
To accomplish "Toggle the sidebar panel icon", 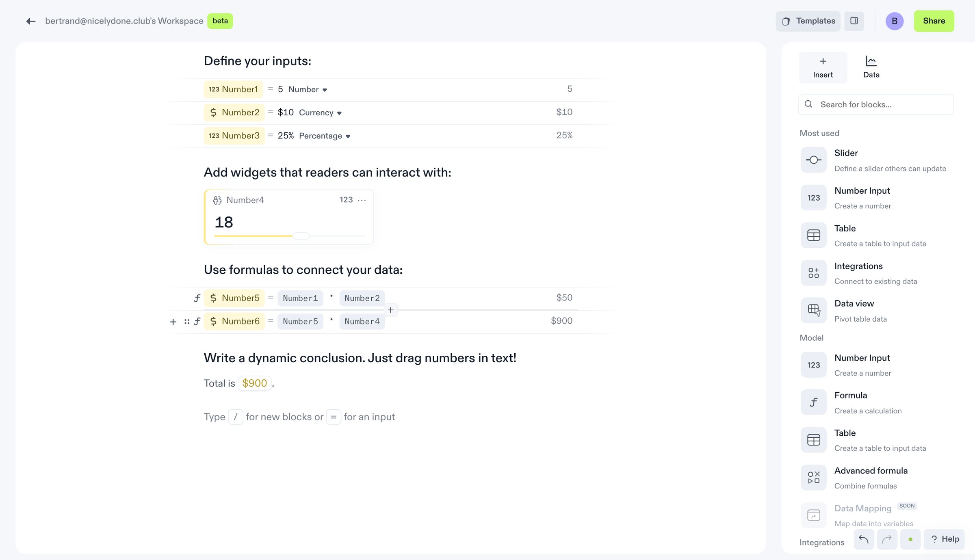I will pos(854,21).
